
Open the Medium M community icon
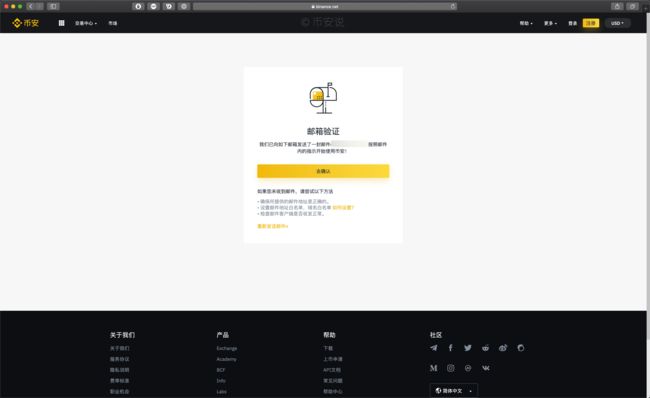point(434,368)
